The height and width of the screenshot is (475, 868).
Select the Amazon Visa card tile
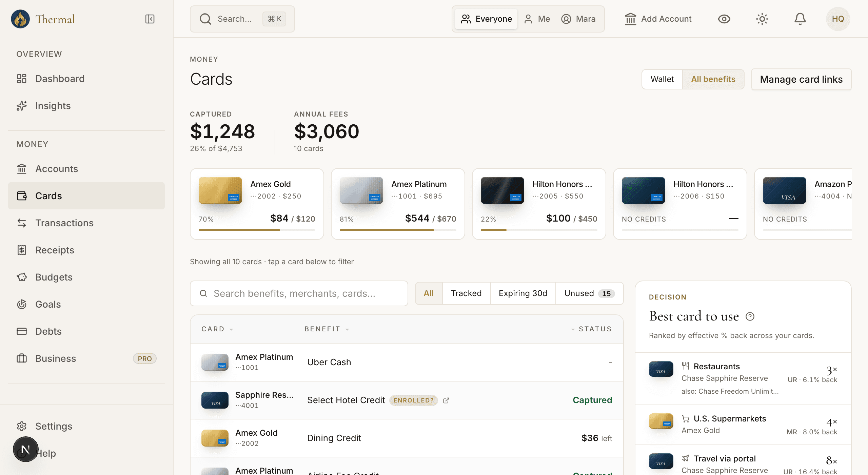(803, 204)
